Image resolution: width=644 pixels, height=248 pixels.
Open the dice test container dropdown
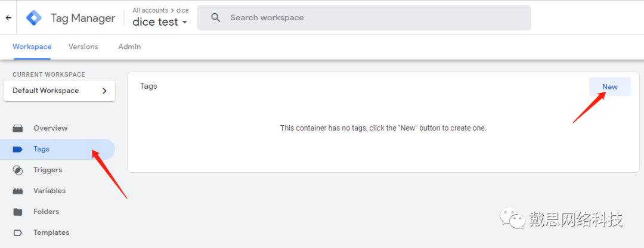(160, 22)
